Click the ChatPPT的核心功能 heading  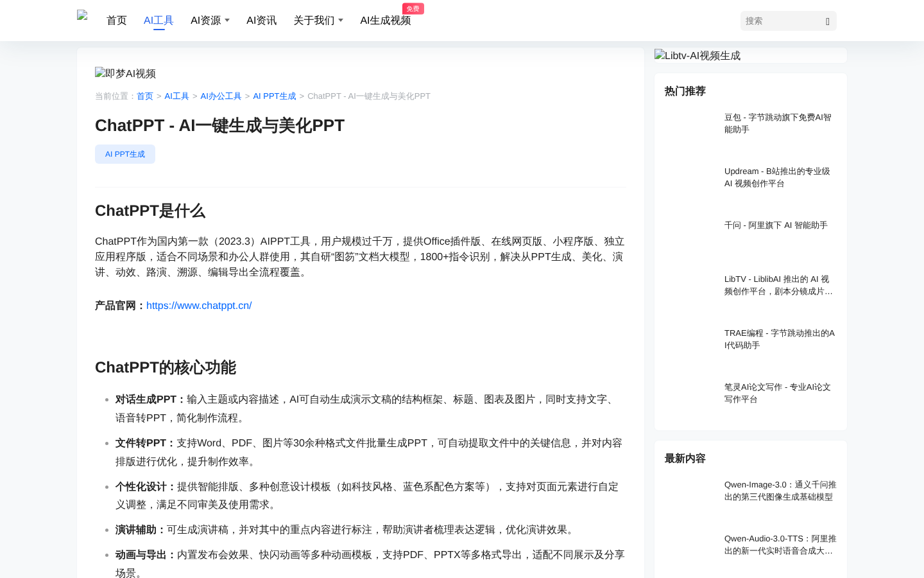[166, 367]
